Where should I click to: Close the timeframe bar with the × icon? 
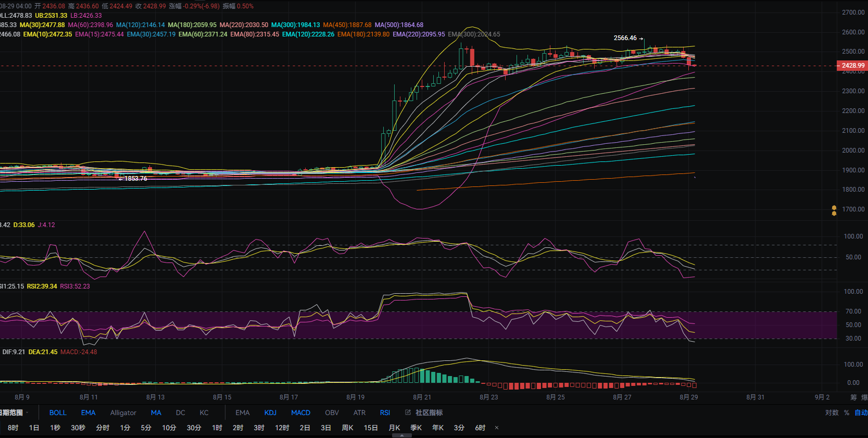point(497,428)
